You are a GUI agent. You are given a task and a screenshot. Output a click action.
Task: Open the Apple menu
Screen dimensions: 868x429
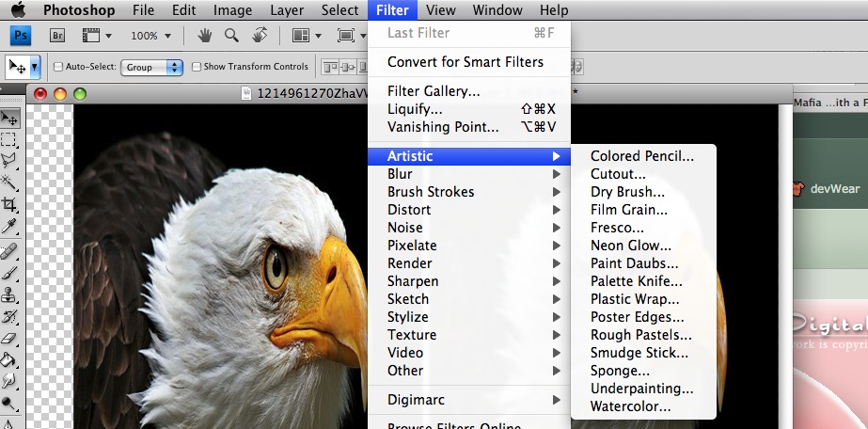coord(18,10)
